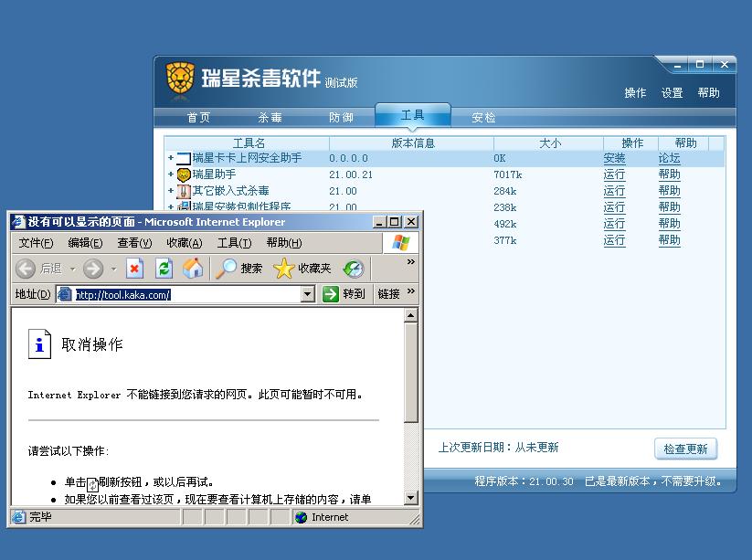Open the 查看(V) menu
This screenshot has height=560, width=752.
click(134, 243)
